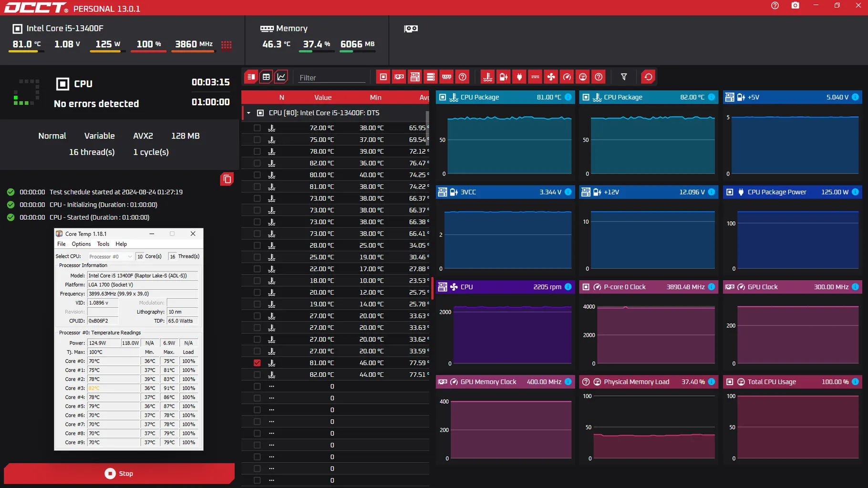Open info for CPU fan 2205 rpm graph

(x=568, y=286)
